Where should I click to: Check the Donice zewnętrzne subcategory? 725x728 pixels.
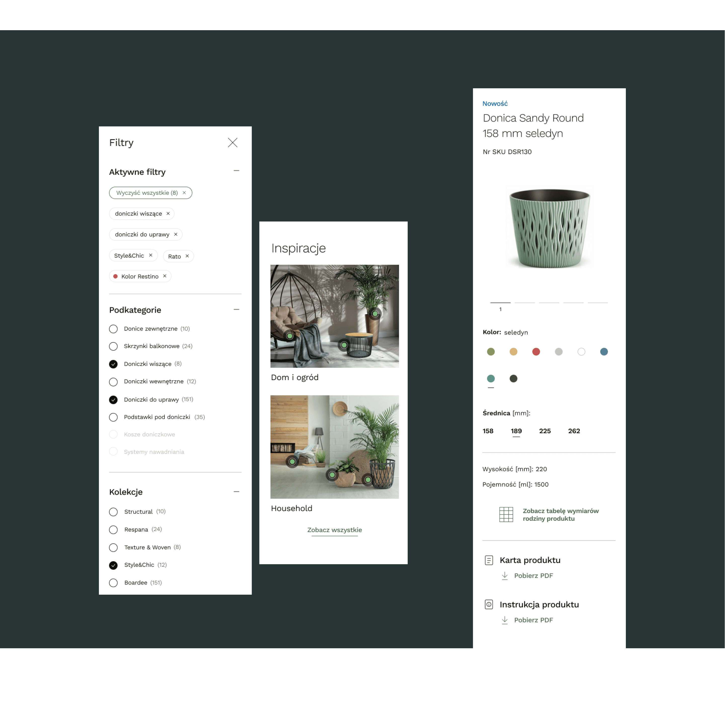113,329
